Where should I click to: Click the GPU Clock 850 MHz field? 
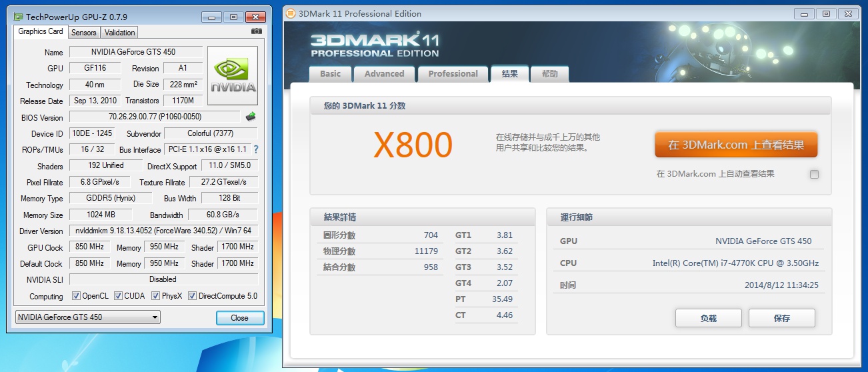pos(90,247)
